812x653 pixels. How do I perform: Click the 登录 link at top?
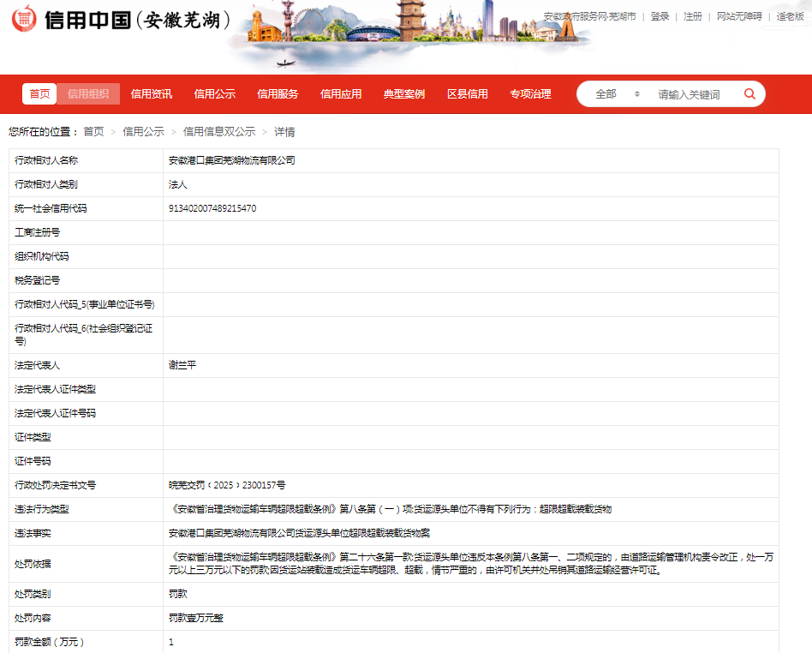tap(660, 16)
